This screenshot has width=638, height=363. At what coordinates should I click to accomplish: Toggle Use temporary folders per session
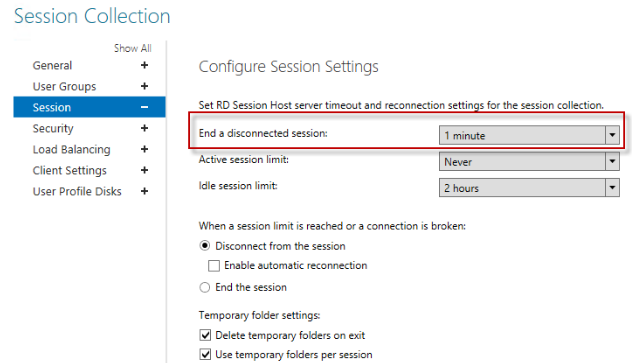[x=205, y=354]
